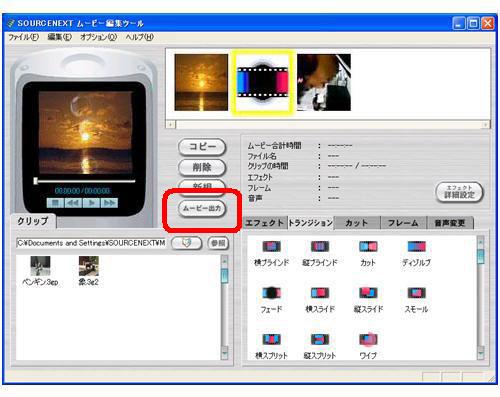Click the preview seek bar handle
This screenshot has width=500, height=397.
click(36, 181)
